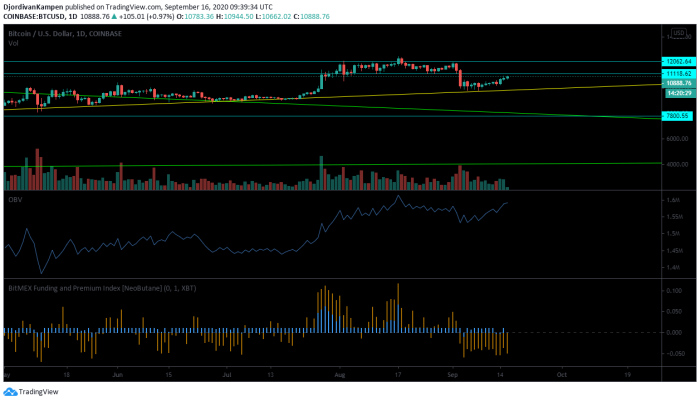The width and height of the screenshot is (700, 402).
Task: Click the TradingView cloud logo icon
Action: point(10,392)
